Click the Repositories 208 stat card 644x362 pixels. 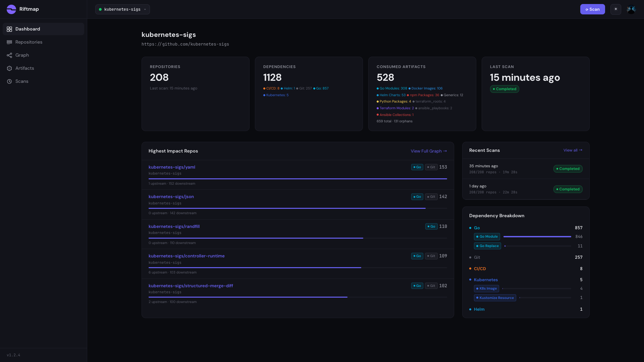pyautogui.click(x=196, y=94)
